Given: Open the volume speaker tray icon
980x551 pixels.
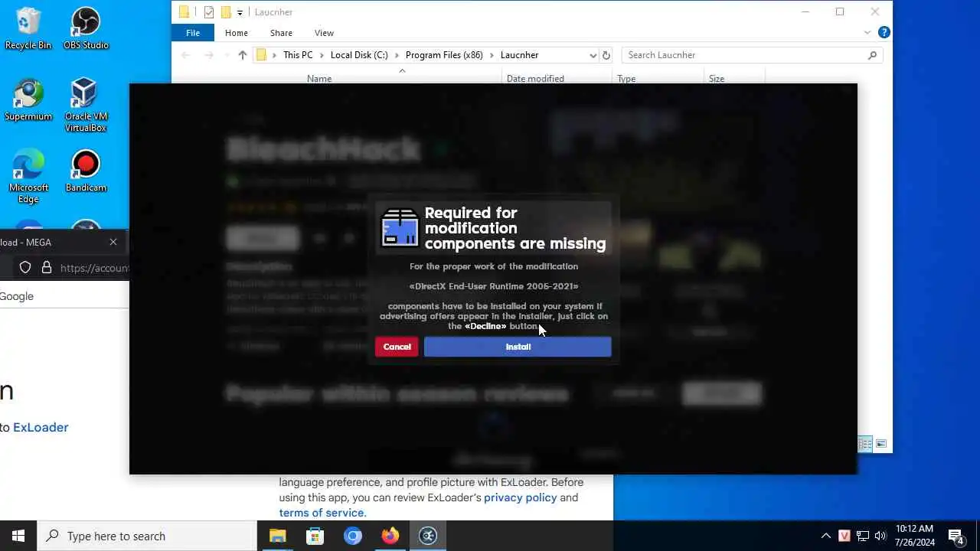Looking at the screenshot, I should (x=880, y=536).
